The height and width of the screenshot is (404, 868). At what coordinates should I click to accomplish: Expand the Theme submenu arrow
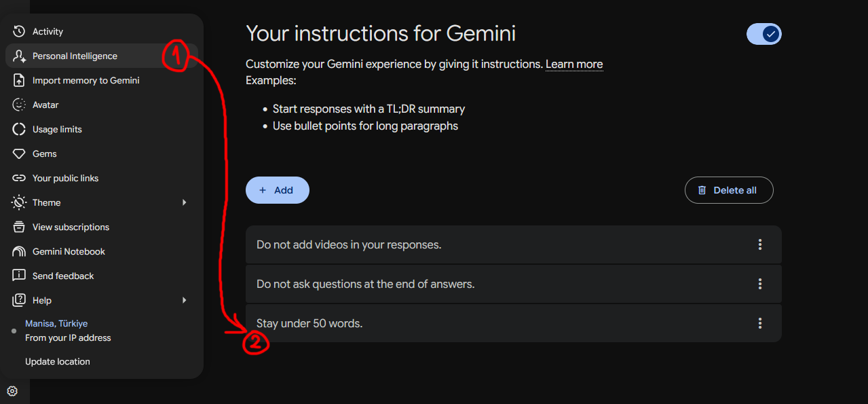click(x=184, y=202)
